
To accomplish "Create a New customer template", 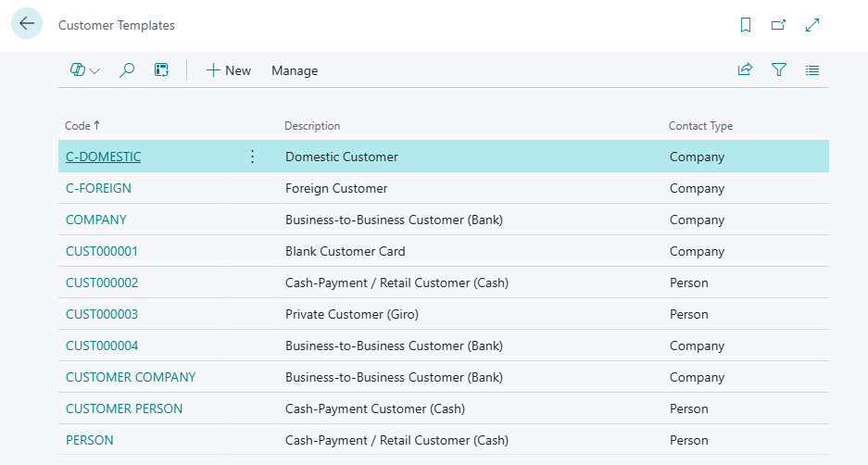I will click(x=228, y=70).
